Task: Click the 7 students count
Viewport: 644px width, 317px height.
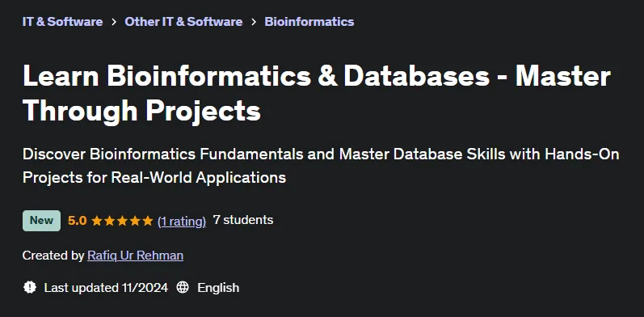Action: point(243,220)
